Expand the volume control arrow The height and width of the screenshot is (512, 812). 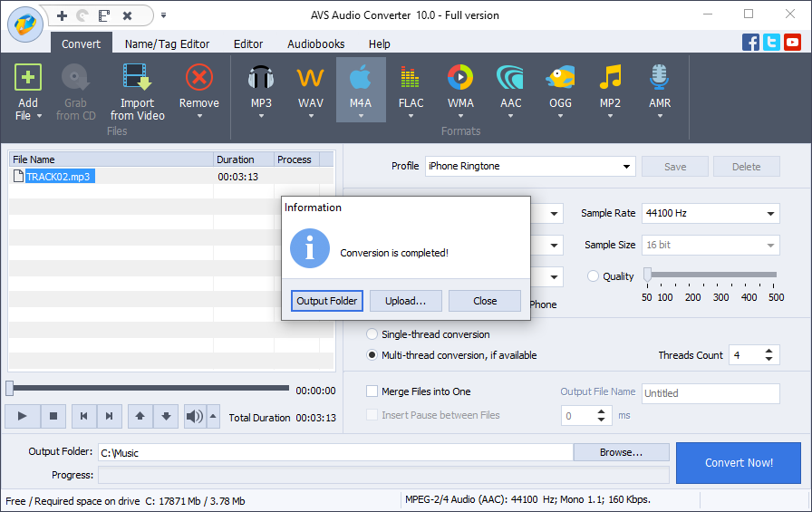point(213,416)
